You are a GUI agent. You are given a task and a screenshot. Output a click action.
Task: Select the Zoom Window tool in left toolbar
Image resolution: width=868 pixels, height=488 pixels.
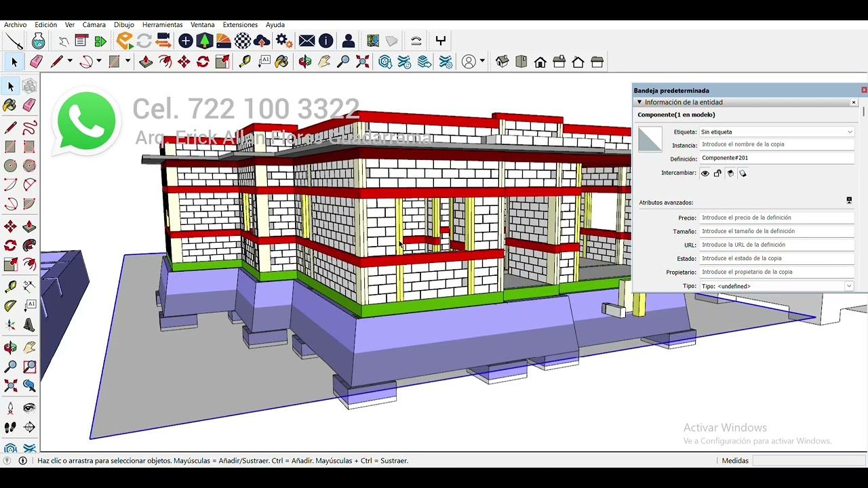coord(29,367)
